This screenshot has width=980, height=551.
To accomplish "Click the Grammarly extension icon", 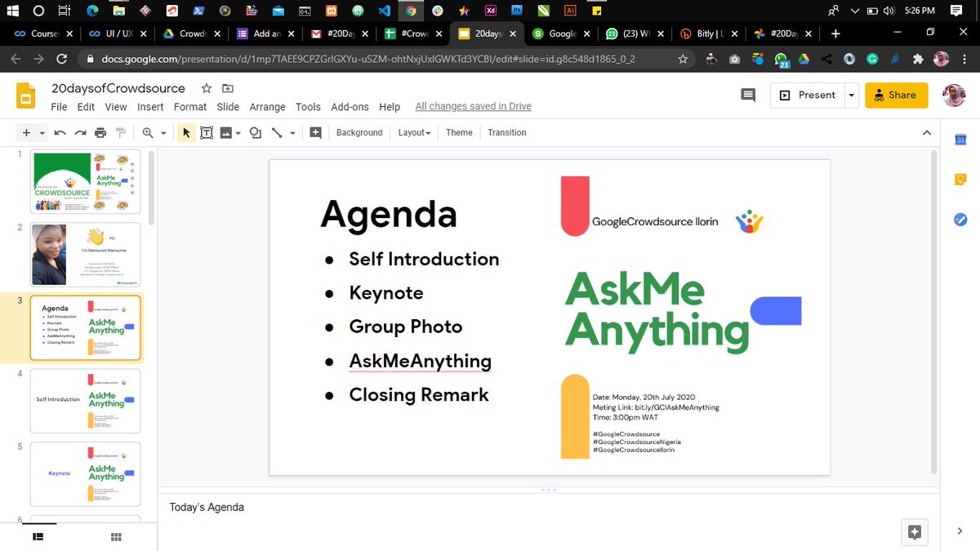I will click(873, 60).
